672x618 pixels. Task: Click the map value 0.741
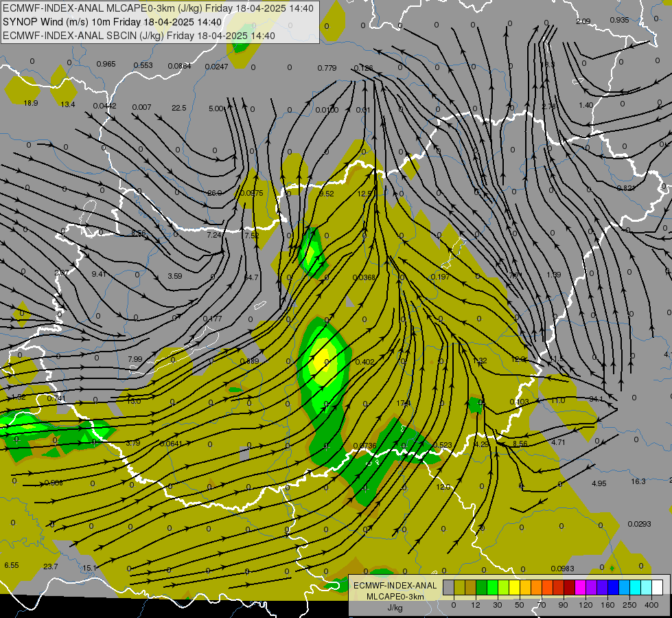click(x=56, y=398)
